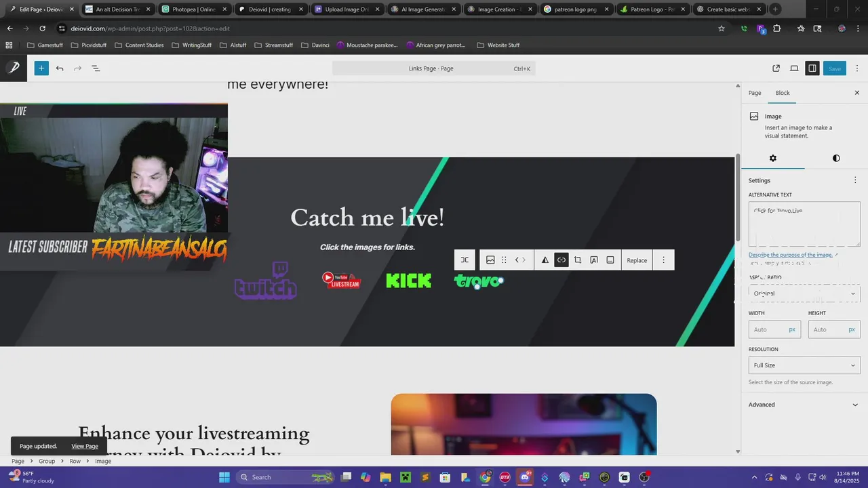Change the width unit px
Image resolution: width=868 pixels, height=488 pixels.
click(792, 329)
